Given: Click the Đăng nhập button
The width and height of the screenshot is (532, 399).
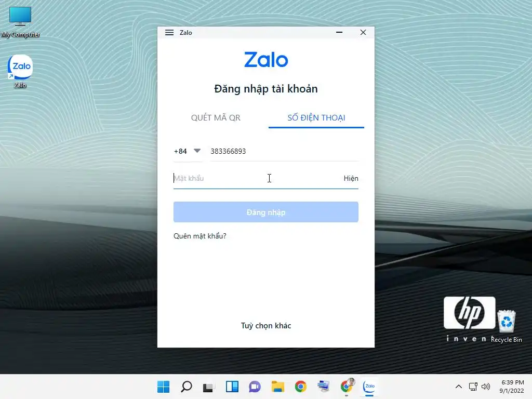Looking at the screenshot, I should point(265,212).
